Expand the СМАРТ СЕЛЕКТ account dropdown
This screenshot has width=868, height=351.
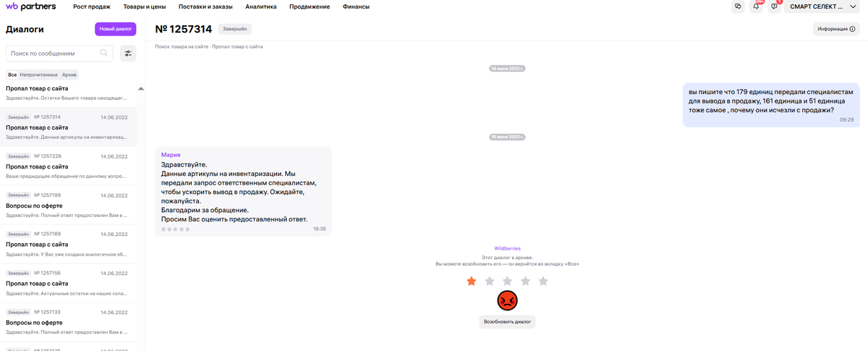pos(821,7)
